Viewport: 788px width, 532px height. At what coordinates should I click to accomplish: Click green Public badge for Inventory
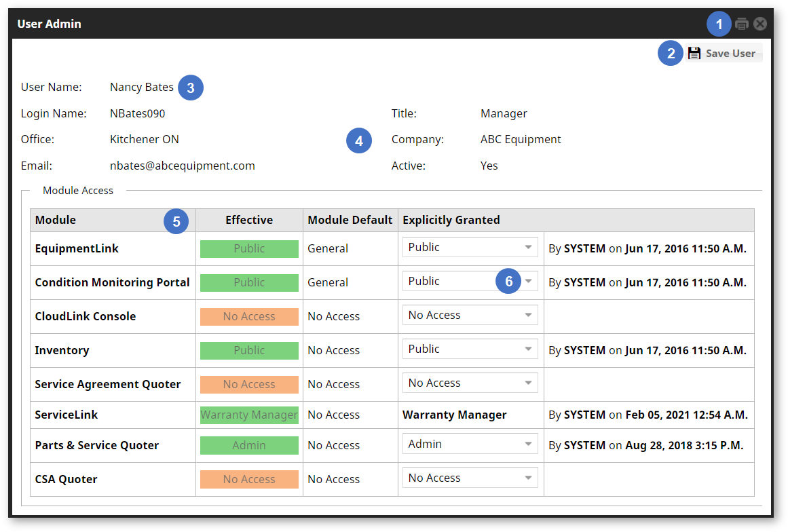coord(249,350)
